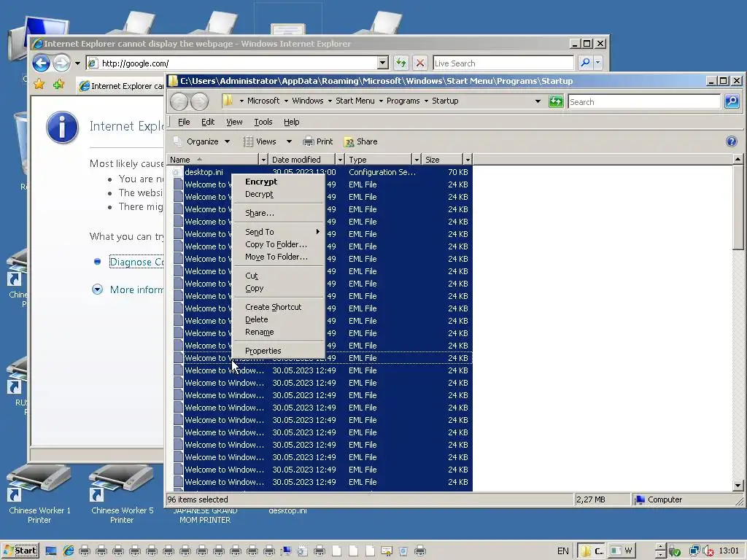
Task: Choose Properties from the context menu
Action: 279,351
